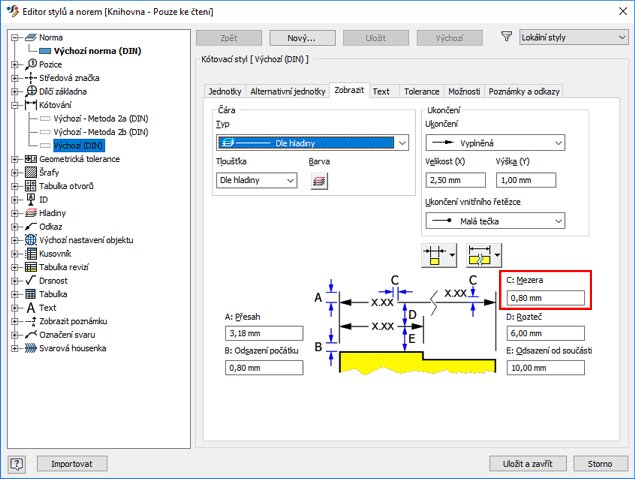Switch to the Tolerance tab
Image resolution: width=635 pixels, height=479 pixels.
coord(421,91)
